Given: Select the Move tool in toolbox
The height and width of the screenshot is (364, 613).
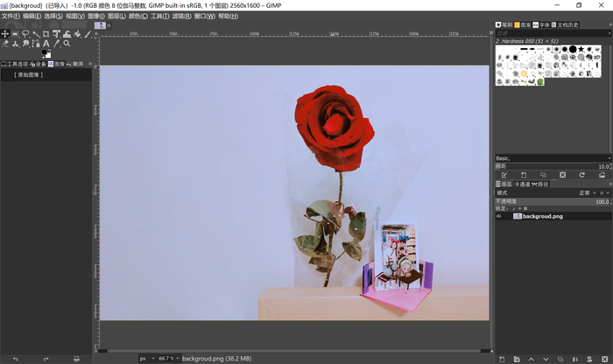Looking at the screenshot, I should 5,34.
